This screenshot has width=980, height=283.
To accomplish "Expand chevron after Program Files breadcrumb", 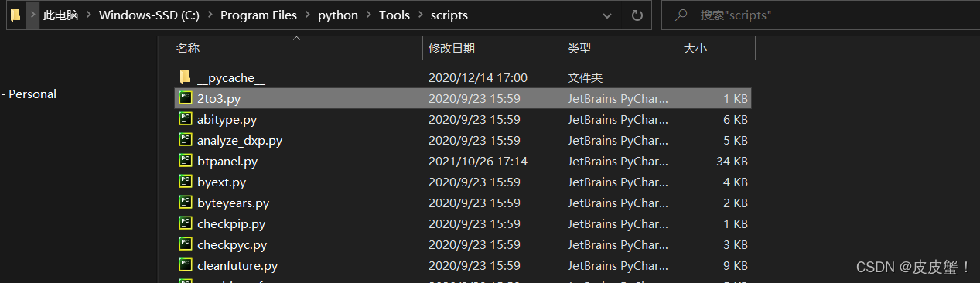I will click(x=307, y=15).
